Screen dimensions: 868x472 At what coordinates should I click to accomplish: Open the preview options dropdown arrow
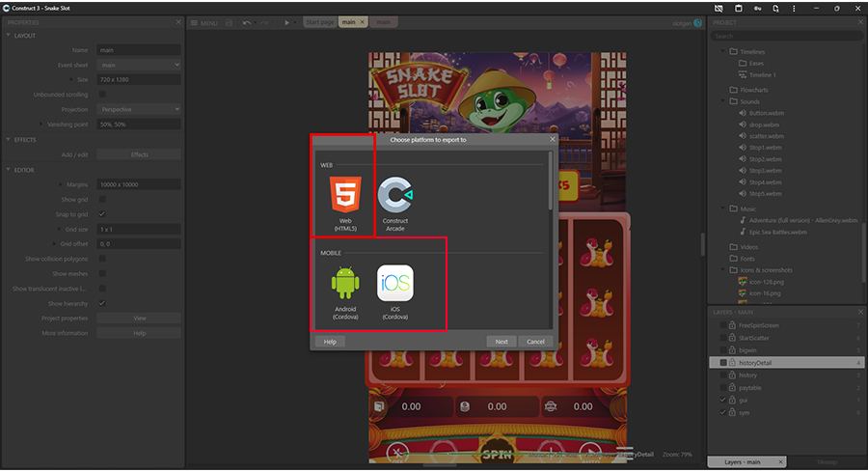295,23
